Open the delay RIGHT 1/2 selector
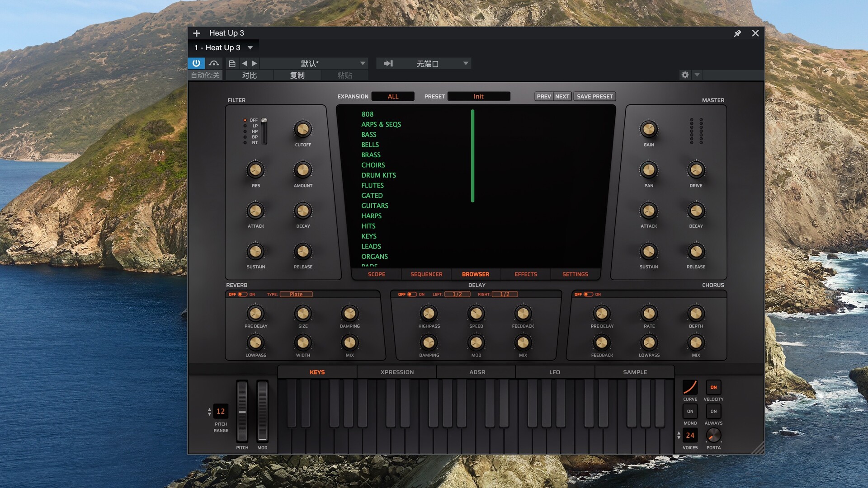Viewport: 868px width, 488px height. [x=505, y=294]
